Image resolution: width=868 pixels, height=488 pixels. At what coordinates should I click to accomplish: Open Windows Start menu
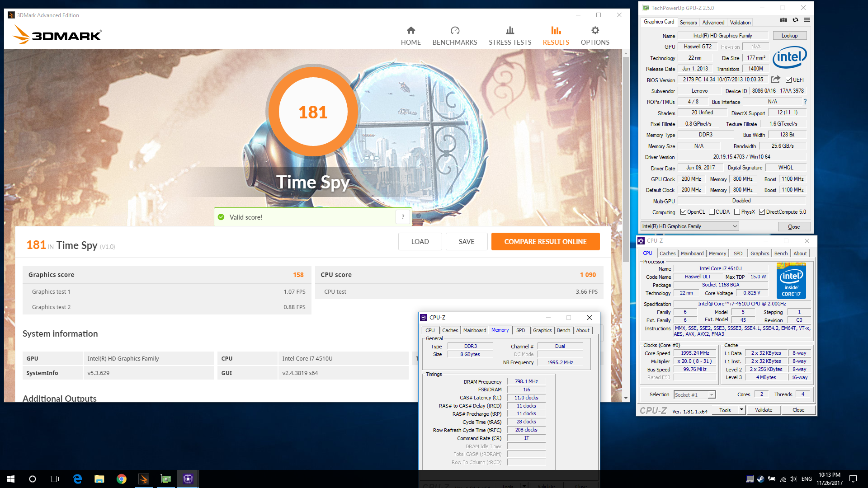coord(11,479)
